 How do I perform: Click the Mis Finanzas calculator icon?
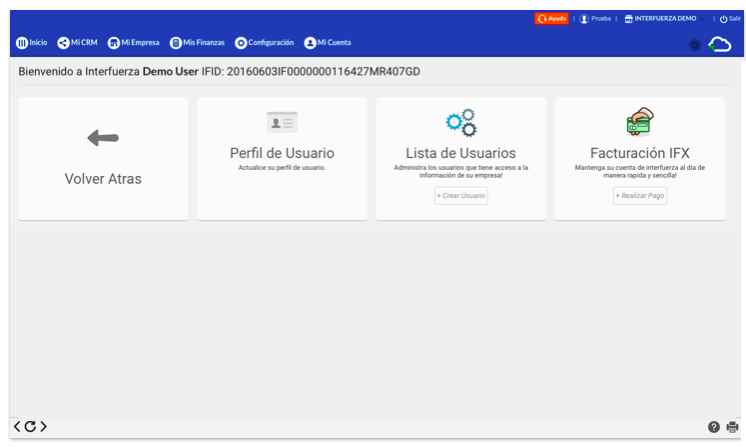(x=176, y=43)
